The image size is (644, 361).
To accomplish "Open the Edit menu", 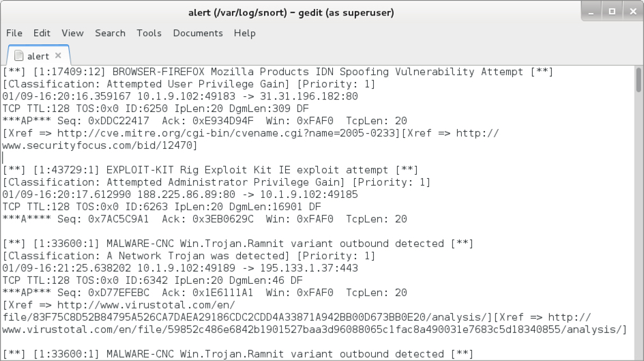I will 42,33.
